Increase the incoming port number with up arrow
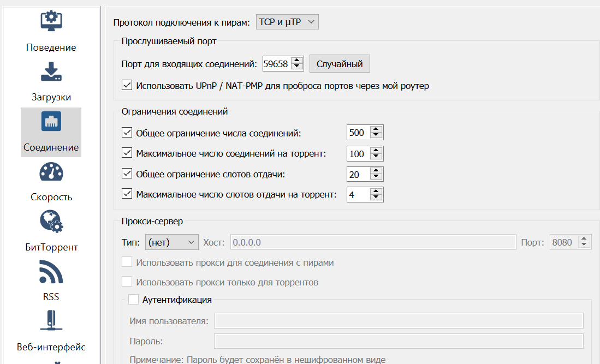Image resolution: width=600 pixels, height=364 pixels. (x=297, y=61)
